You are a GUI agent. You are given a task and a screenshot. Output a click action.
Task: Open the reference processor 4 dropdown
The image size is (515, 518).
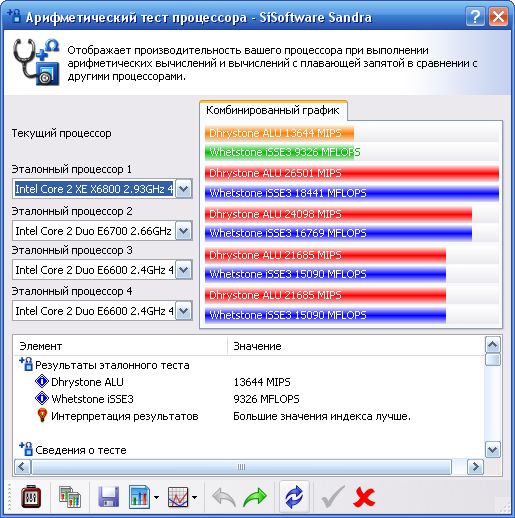(184, 311)
